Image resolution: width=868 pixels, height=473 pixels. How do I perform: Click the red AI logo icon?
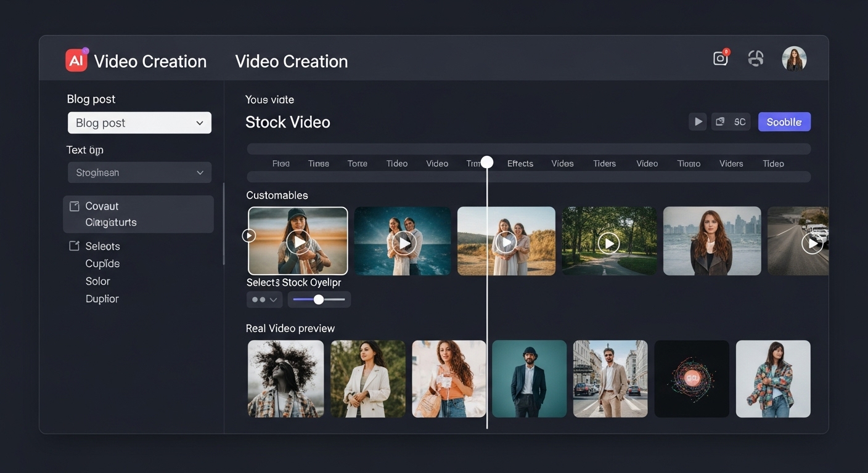[76, 60]
